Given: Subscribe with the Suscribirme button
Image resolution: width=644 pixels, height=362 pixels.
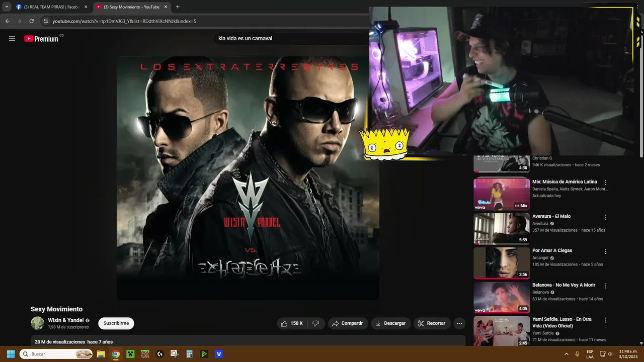Looking at the screenshot, I should click(x=116, y=323).
